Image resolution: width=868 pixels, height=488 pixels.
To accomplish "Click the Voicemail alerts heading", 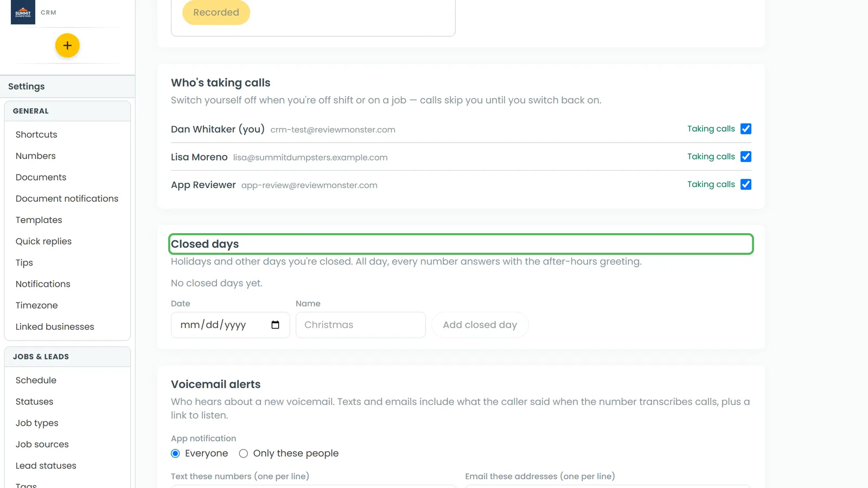I will pos(216,384).
